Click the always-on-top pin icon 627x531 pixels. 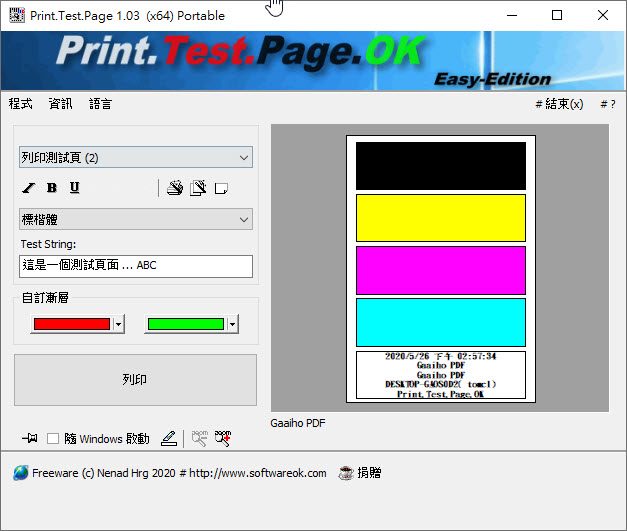30,438
